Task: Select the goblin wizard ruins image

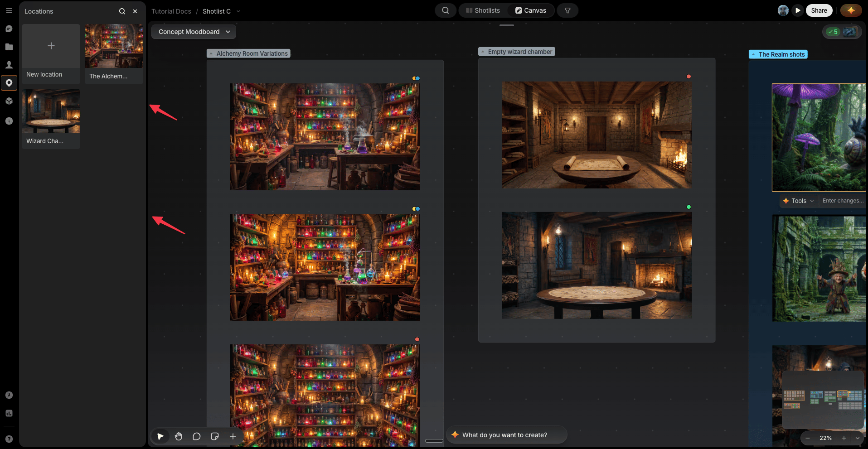Action: [x=819, y=268]
